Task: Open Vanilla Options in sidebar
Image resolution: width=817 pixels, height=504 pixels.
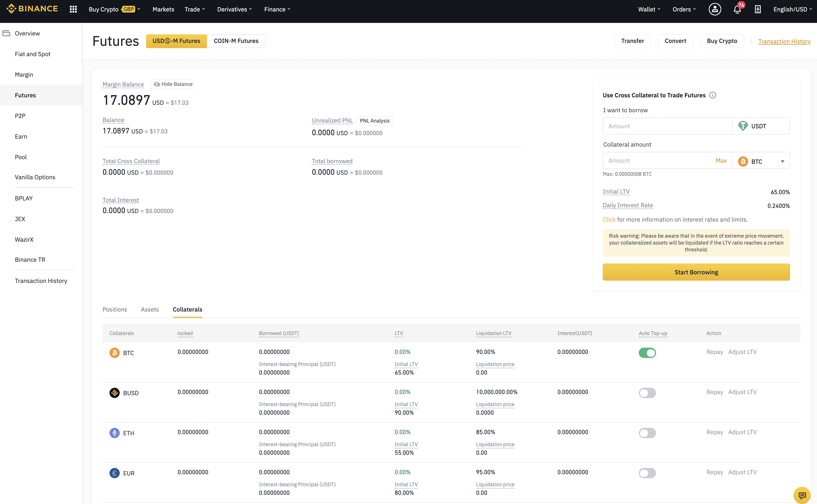Action: [x=35, y=177]
